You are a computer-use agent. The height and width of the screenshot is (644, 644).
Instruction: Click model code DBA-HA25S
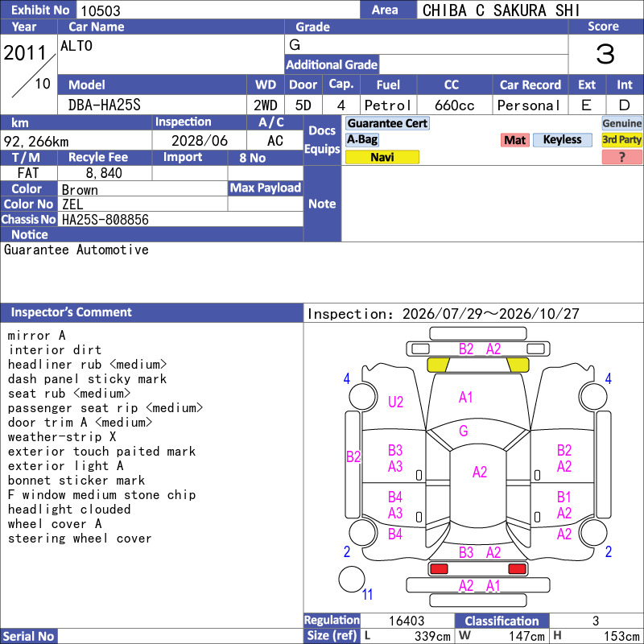(x=105, y=105)
